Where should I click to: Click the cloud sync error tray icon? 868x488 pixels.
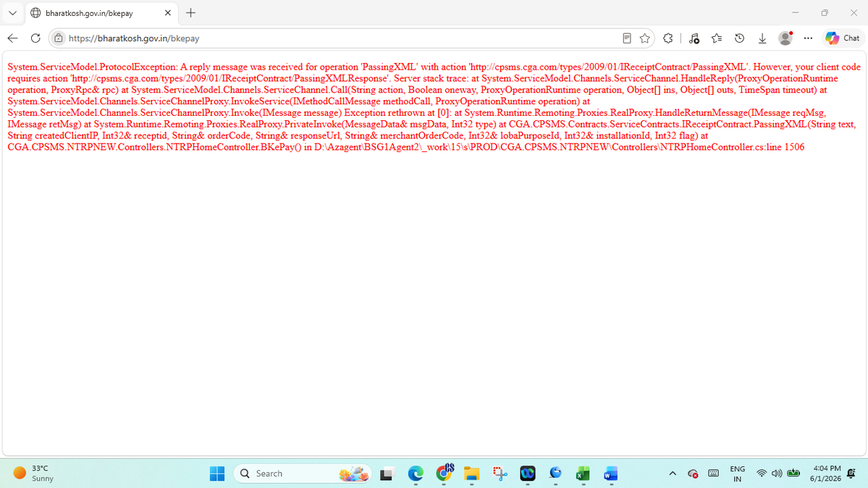(x=693, y=474)
